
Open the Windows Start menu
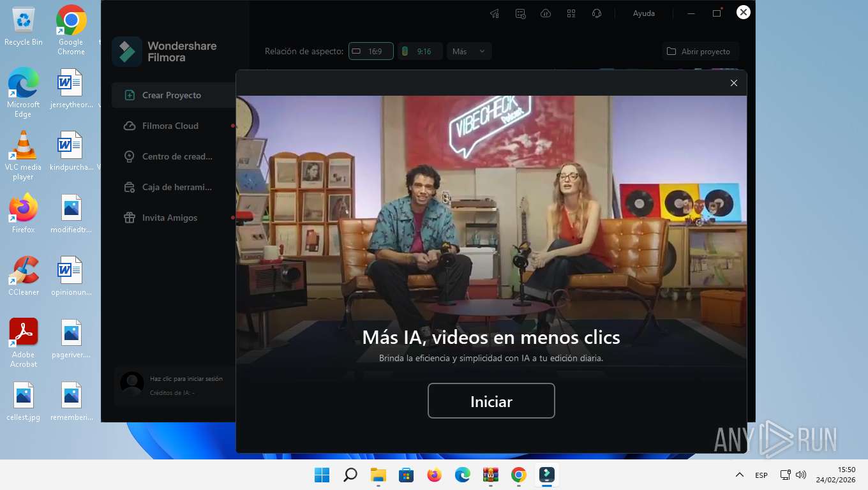pyautogui.click(x=322, y=475)
